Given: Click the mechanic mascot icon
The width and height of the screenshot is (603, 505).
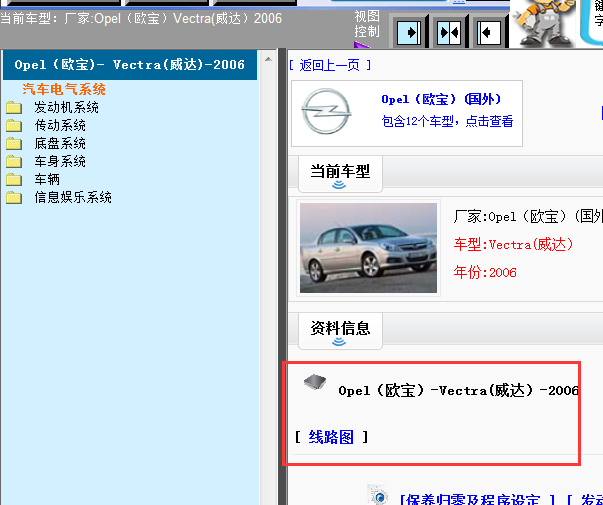Looking at the screenshot, I should (542, 23).
